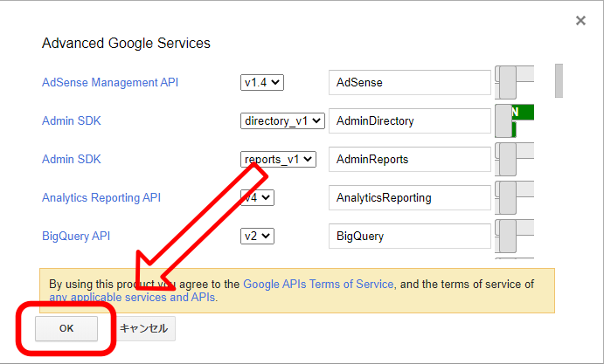Click the AdSense identifier text field
The width and height of the screenshot is (604, 364).
tap(409, 83)
